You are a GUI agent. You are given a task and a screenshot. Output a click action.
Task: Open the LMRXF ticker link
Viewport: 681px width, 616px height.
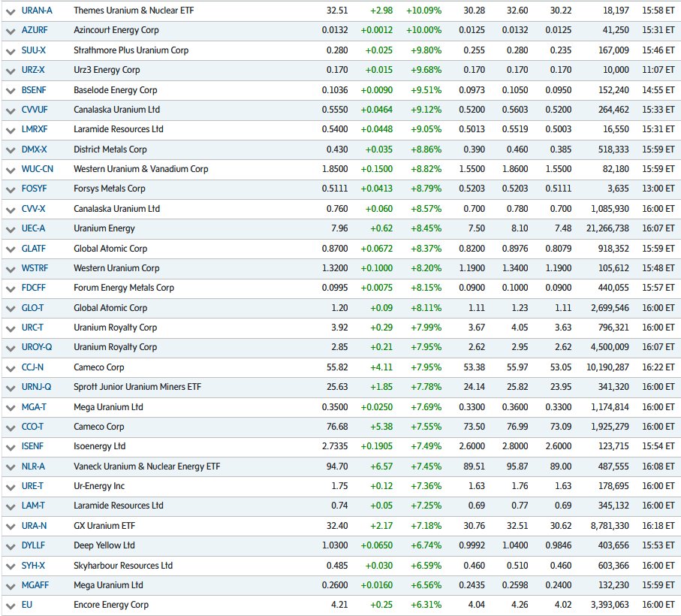35,129
